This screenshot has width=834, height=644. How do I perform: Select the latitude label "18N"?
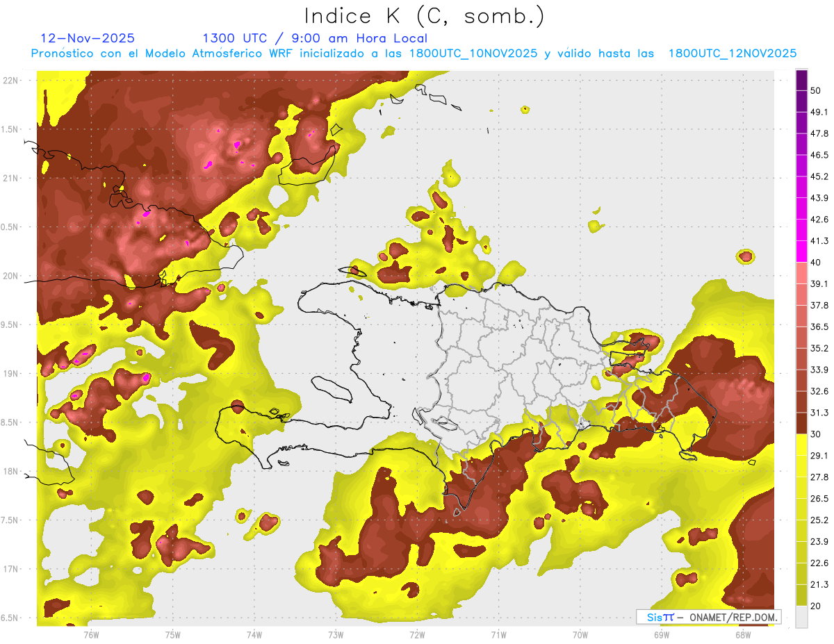pyautogui.click(x=12, y=472)
